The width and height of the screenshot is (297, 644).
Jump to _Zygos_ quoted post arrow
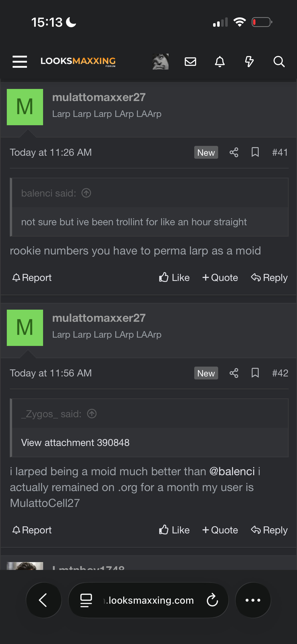pos(92,414)
